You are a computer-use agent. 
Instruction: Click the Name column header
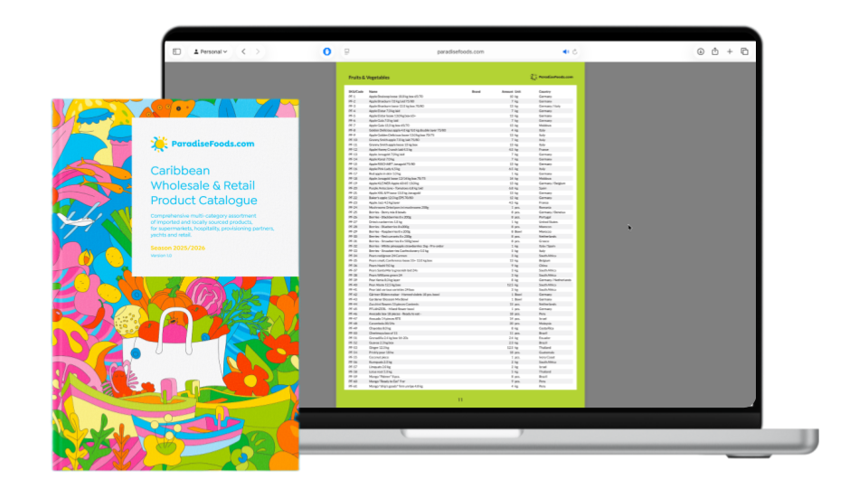coord(373,91)
